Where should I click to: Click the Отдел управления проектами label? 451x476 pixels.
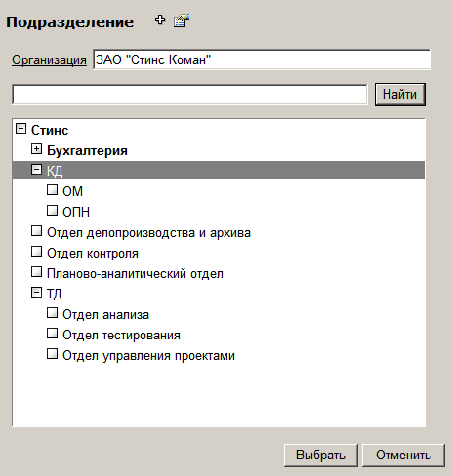(148, 356)
